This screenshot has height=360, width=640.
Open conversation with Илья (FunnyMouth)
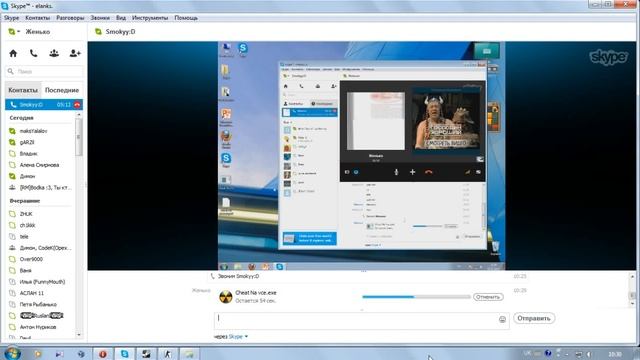coord(41,282)
